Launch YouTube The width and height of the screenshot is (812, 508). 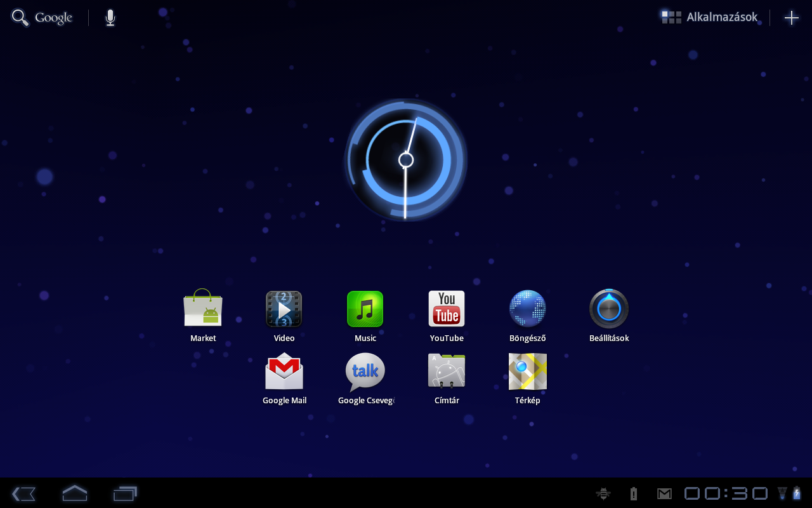[x=447, y=316]
